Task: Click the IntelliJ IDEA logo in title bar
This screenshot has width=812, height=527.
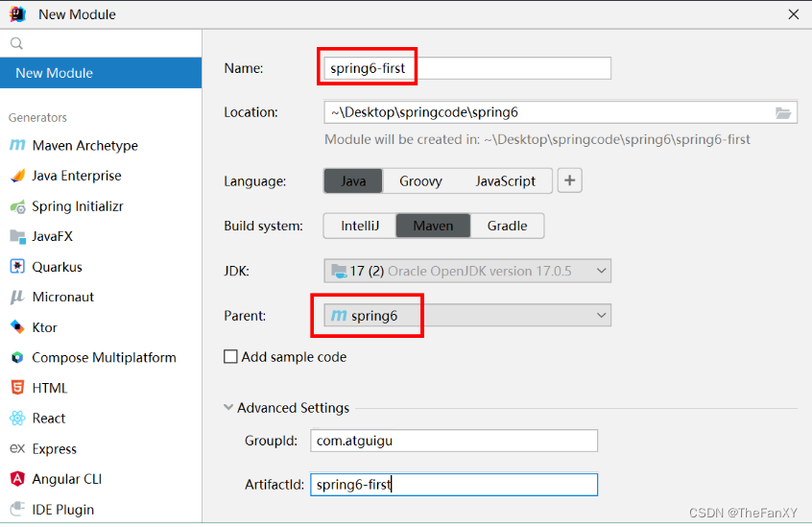Action: click(x=17, y=14)
